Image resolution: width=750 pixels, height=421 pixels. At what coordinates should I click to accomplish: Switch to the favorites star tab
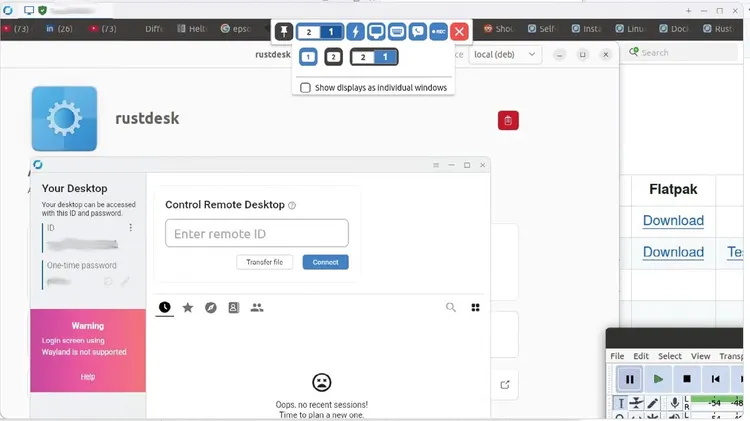tap(188, 308)
